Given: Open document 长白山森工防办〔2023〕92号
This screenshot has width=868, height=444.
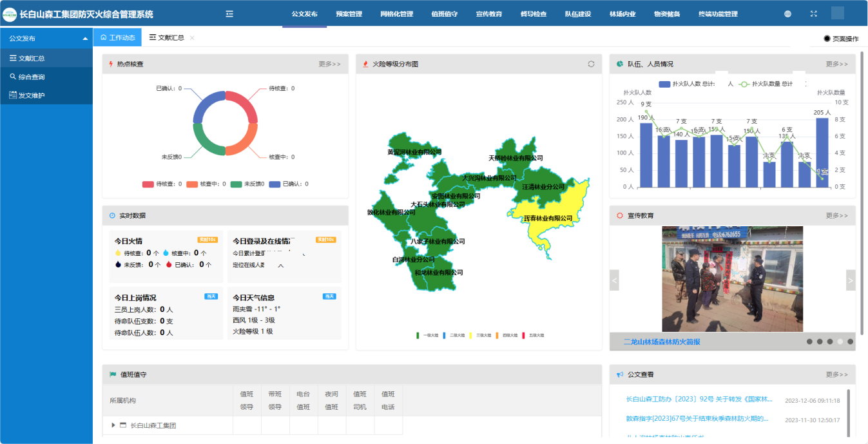Looking at the screenshot, I should 699,400.
